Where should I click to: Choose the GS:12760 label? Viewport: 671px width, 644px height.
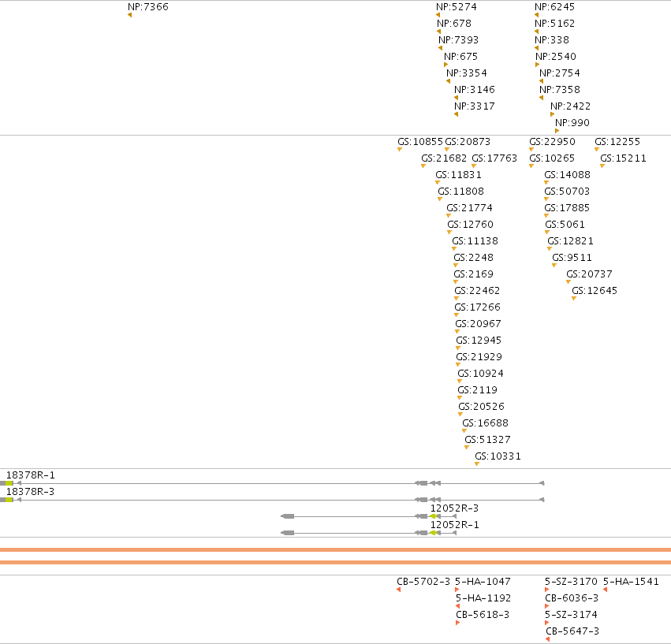tap(470, 225)
